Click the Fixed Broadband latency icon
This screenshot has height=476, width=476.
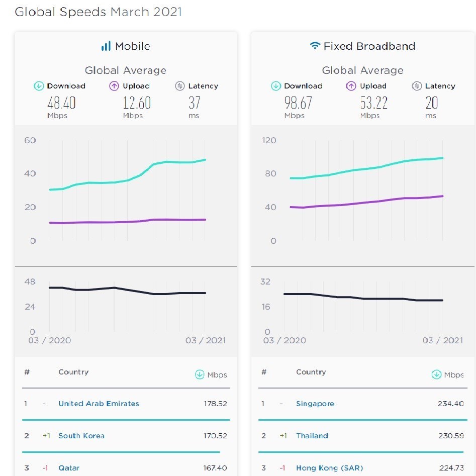417,86
